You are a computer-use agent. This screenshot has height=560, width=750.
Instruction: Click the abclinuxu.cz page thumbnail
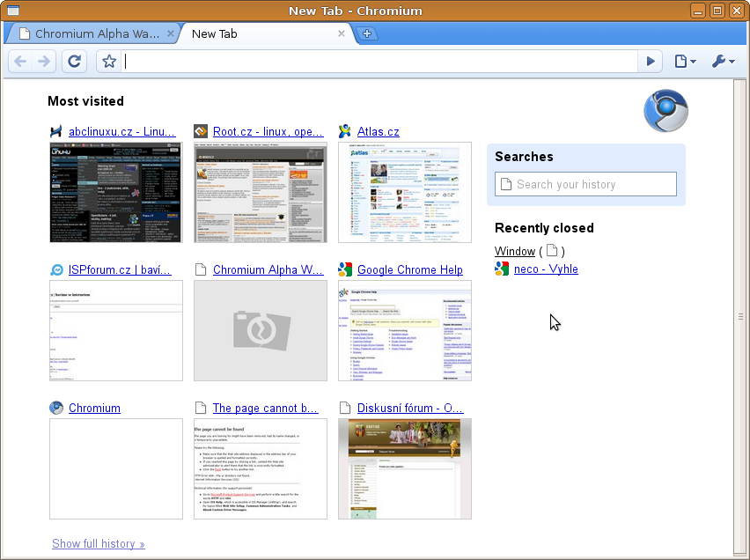coord(116,193)
